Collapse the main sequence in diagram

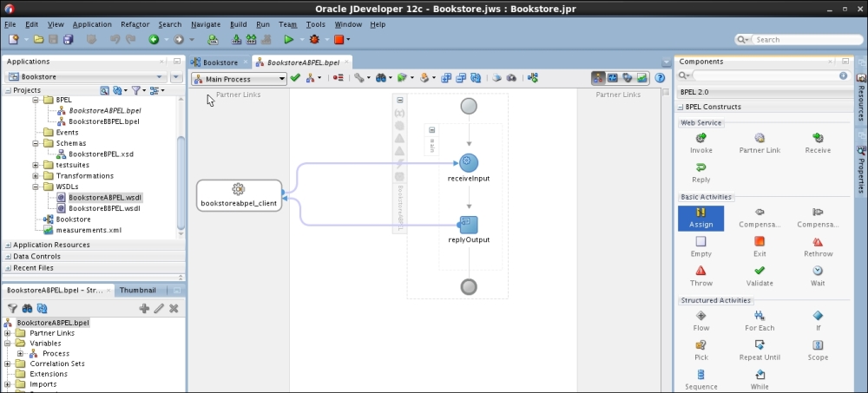431,130
